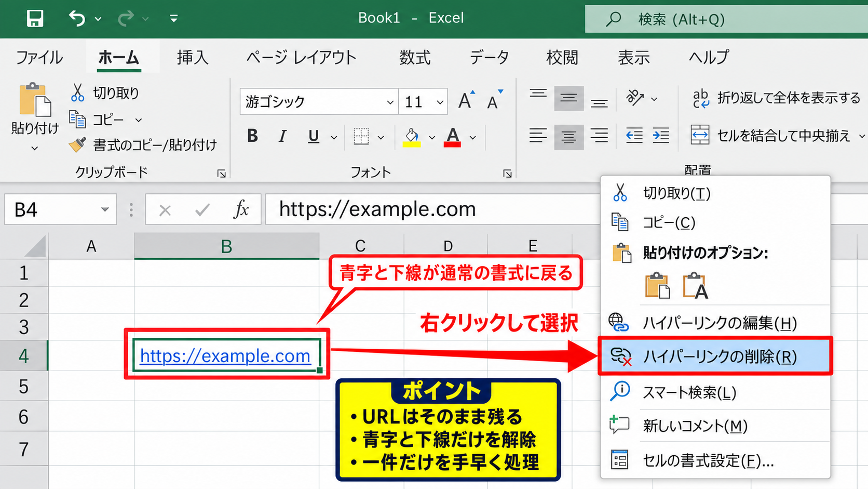
Task: Choose セルの書式設定(F)... in context menu
Action: click(x=715, y=460)
